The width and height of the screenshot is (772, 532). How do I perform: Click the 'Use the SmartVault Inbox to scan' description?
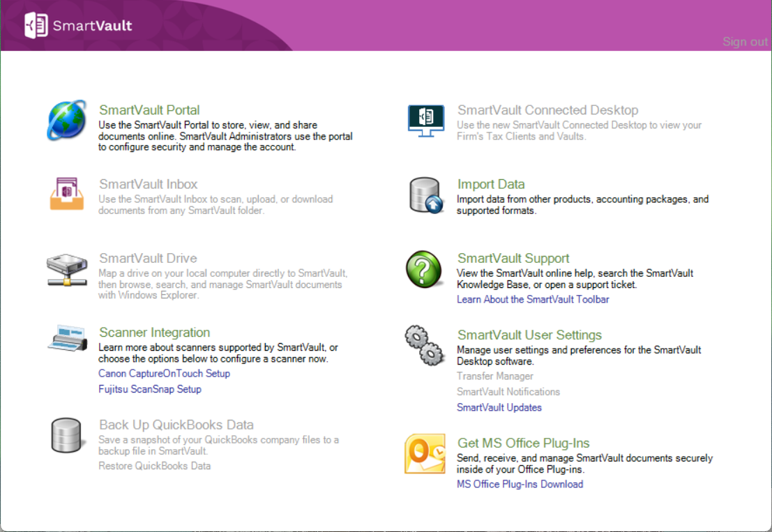point(215,205)
